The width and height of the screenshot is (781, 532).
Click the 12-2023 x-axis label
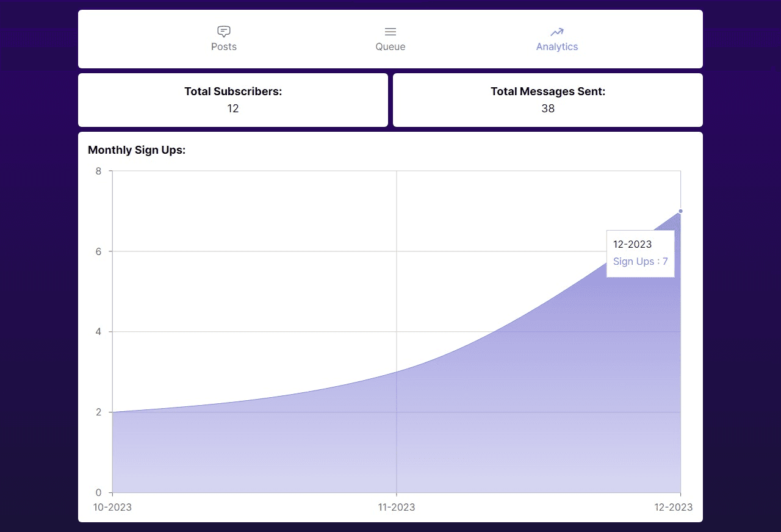[674, 508]
